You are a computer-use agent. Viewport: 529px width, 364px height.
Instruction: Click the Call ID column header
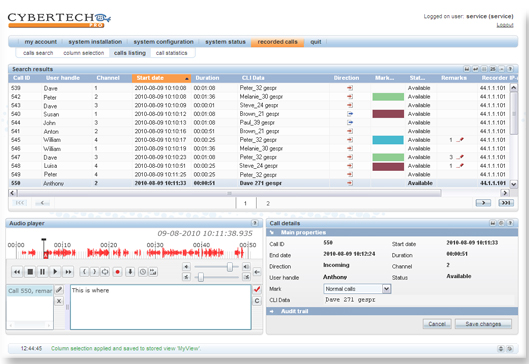click(x=22, y=78)
